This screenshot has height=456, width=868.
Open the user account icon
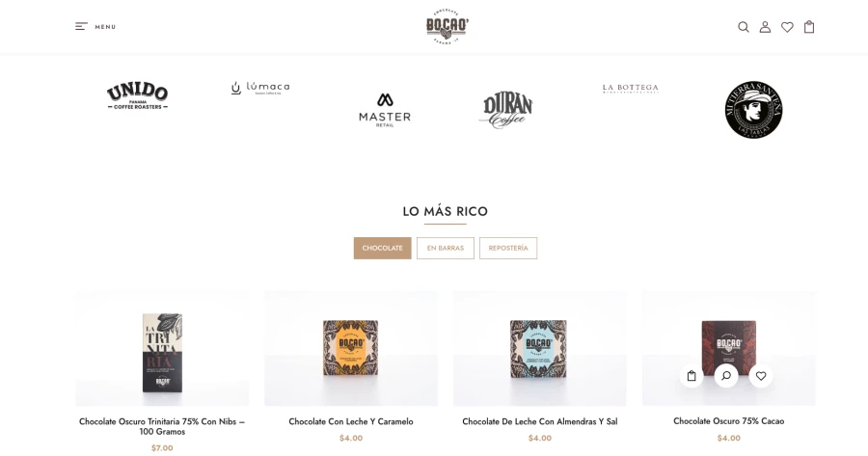tap(765, 27)
